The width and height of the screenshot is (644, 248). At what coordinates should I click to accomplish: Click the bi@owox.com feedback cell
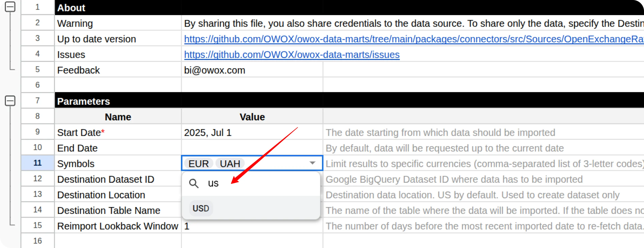[x=252, y=70]
